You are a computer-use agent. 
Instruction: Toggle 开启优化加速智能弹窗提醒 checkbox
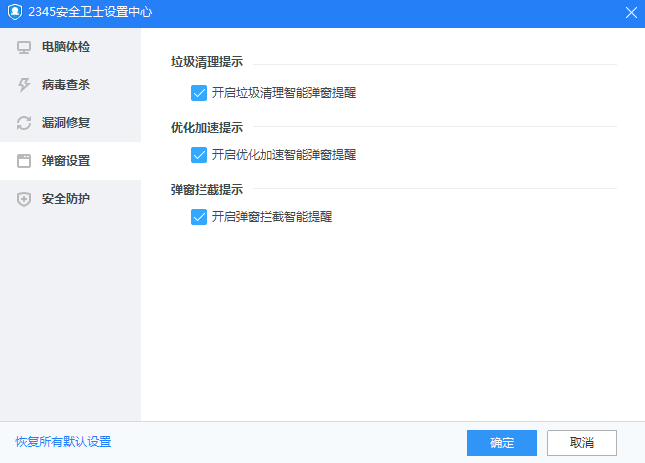(x=199, y=155)
